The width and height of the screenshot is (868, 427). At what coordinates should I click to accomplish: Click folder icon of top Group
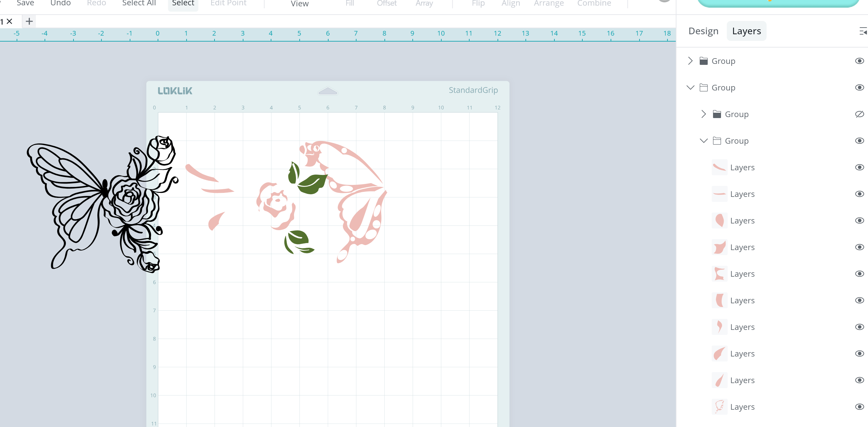pyautogui.click(x=703, y=61)
